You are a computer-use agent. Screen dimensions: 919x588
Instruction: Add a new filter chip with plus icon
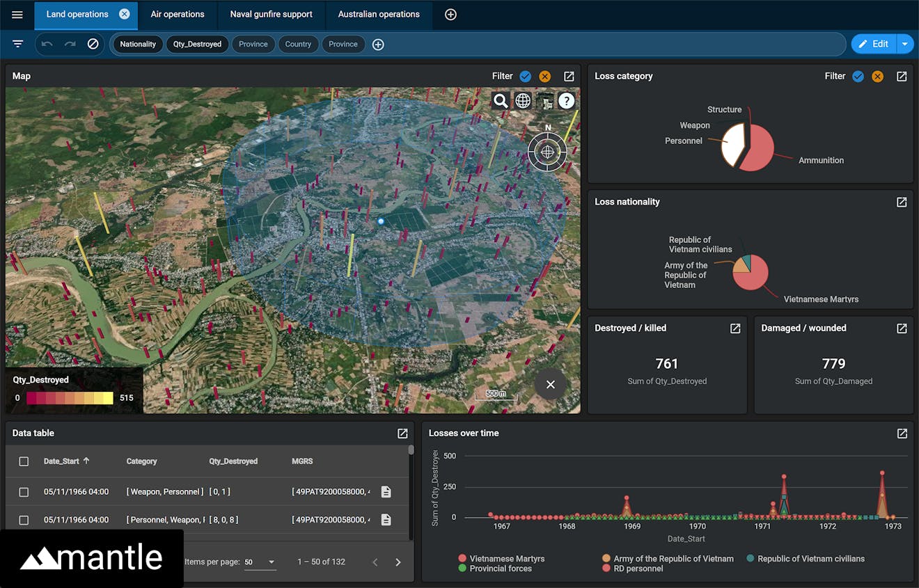[x=378, y=45]
